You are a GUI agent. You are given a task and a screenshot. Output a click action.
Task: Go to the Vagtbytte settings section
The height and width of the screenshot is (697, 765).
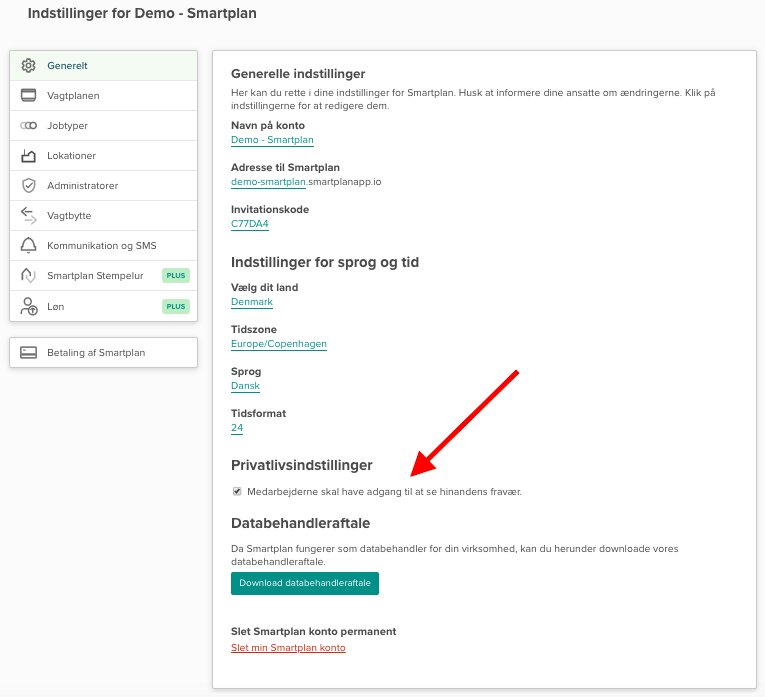tap(69, 216)
